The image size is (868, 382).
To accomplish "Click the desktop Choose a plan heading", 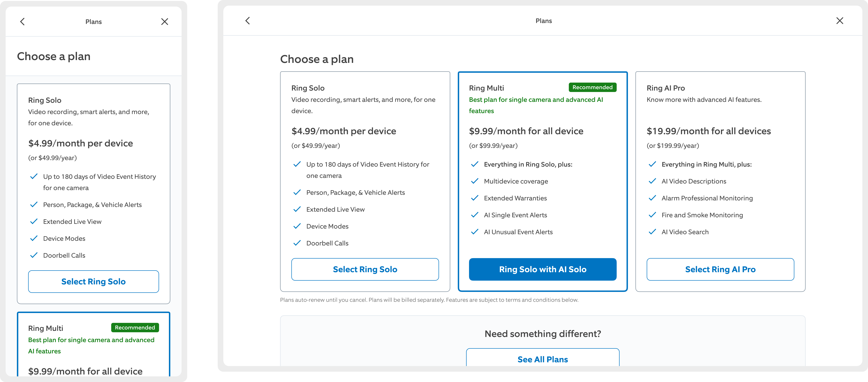I will point(317,59).
